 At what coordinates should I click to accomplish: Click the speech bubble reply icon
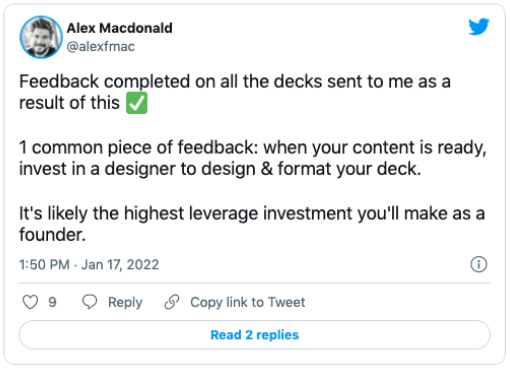tap(90, 302)
